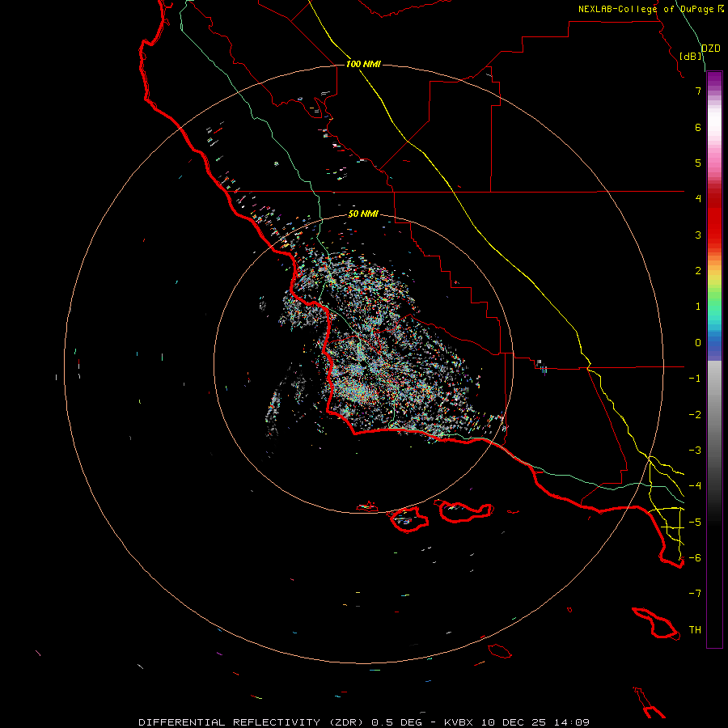Select the 50 NMI range ring label
Viewport: 728px width, 728px height.
[x=363, y=214]
